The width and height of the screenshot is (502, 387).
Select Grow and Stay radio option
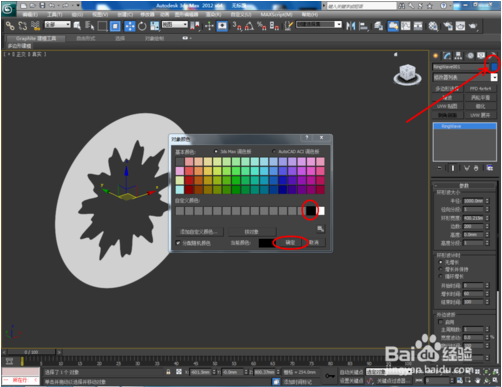(x=441, y=269)
